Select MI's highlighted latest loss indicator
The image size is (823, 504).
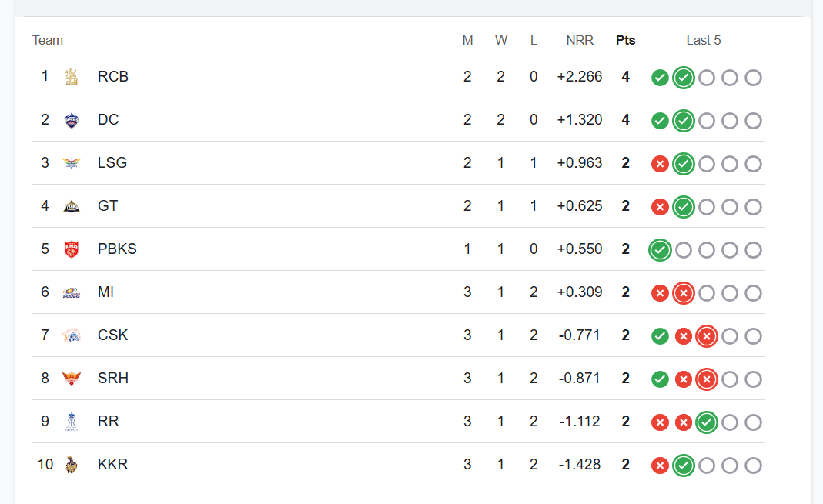pyautogui.click(x=684, y=293)
